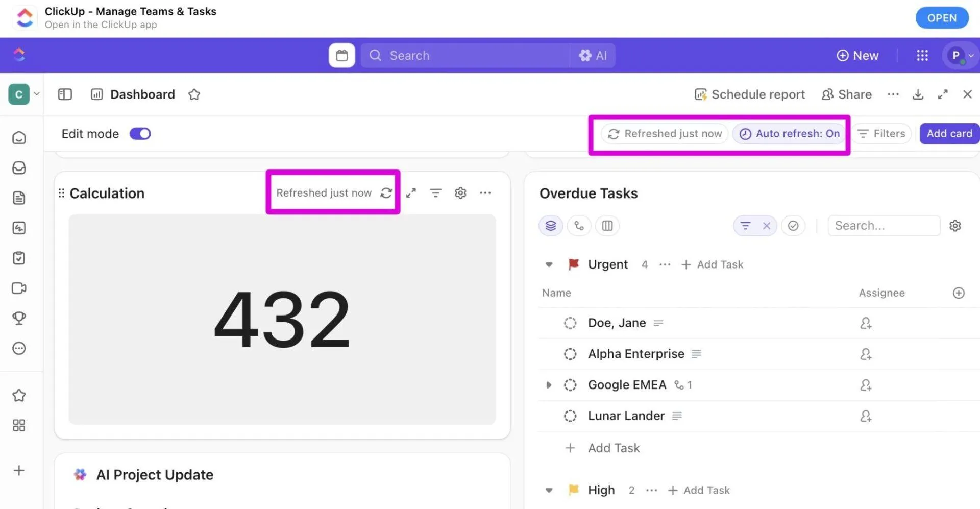Toggle columns icon in Overdue Tasks
Screen dimensions: 980x509
tap(607, 226)
